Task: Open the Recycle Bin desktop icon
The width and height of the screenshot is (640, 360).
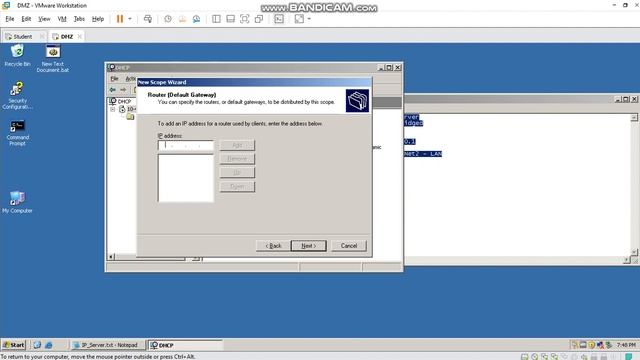Action: [x=17, y=56]
